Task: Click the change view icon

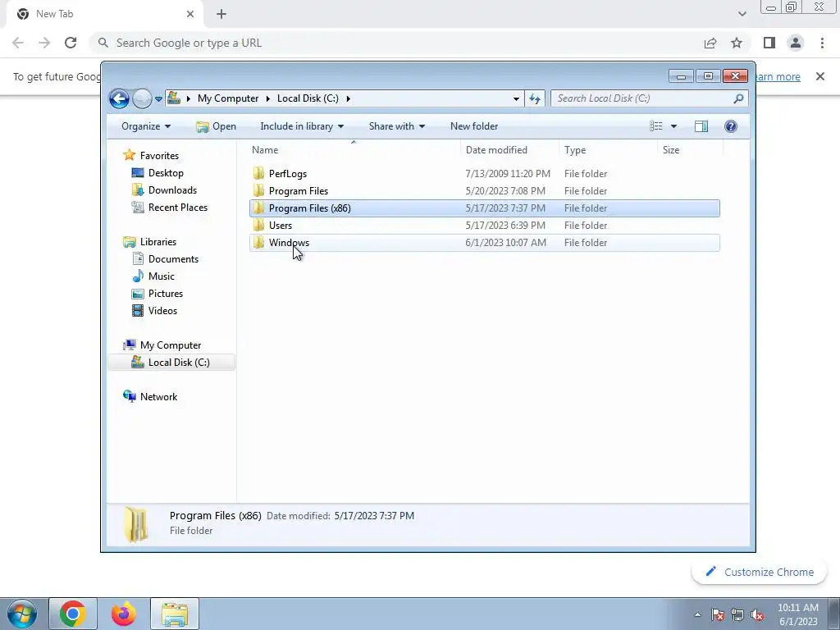Action: 656,126
